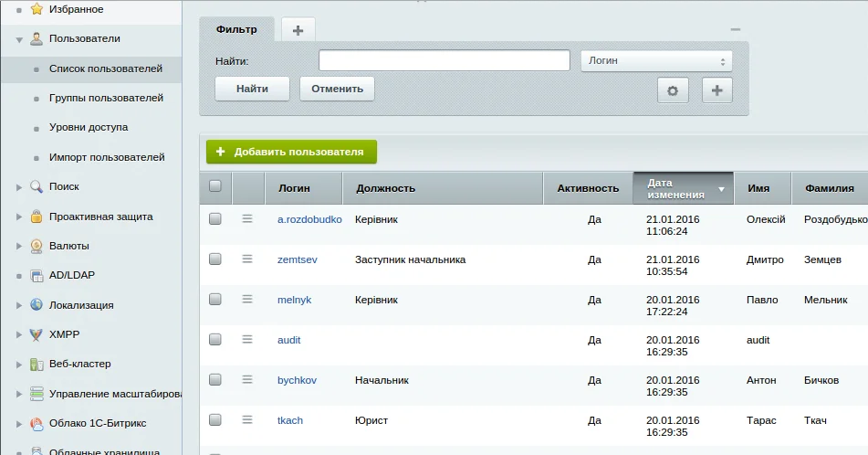Add a new filter tab with plus
Viewport: 868px width, 455px height.
point(298,30)
